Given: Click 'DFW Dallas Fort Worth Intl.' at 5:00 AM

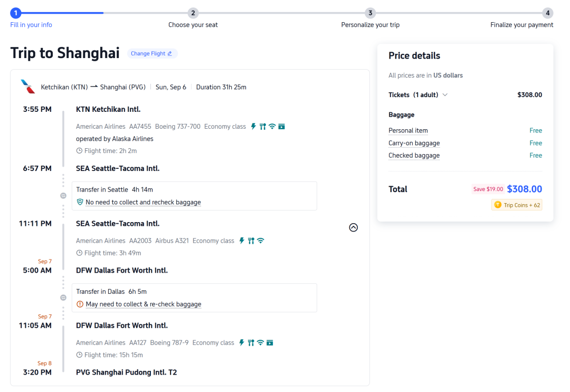Looking at the screenshot, I should tap(122, 270).
